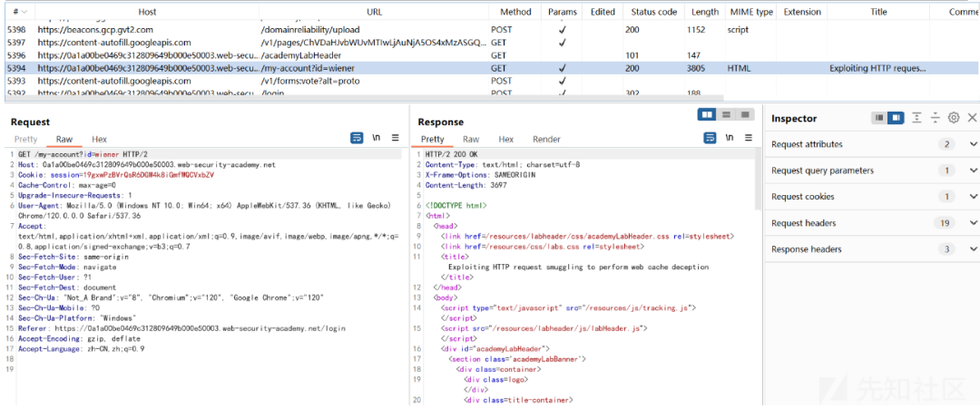Screen dimensions: 980x409
Task: Click Exploiting HTTP reques... title cell
Action: pos(877,68)
